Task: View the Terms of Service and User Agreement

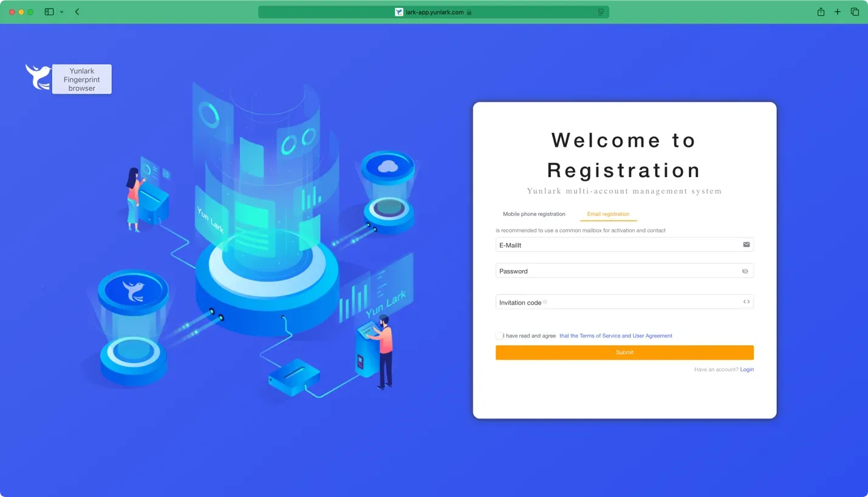Action: click(615, 336)
